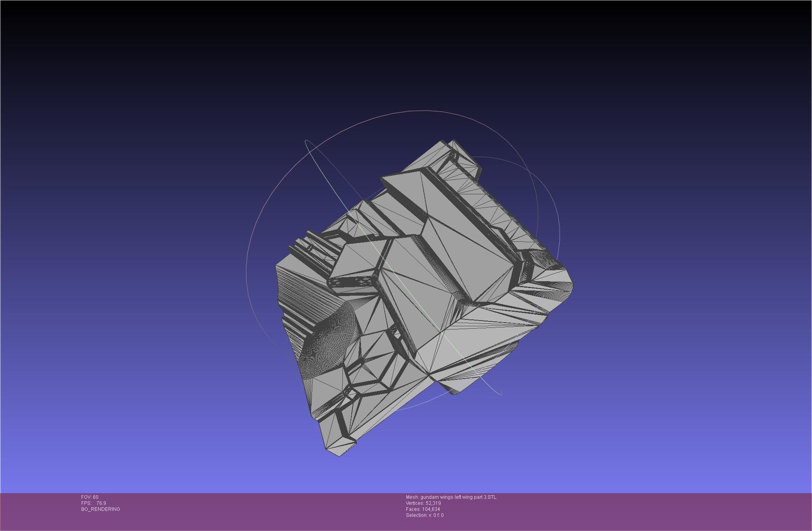Click the Vertices: 52,319 count
Screen dimensions: 812x531
[x=423, y=503]
